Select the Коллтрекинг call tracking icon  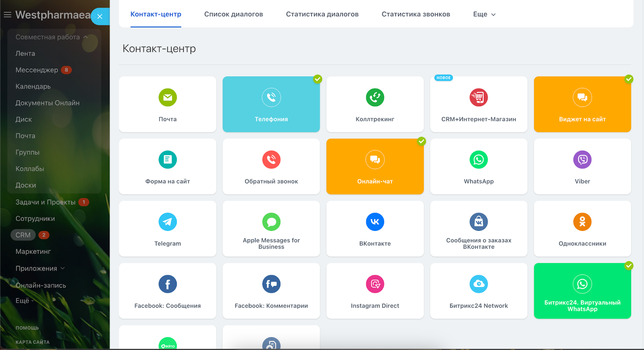tap(375, 97)
